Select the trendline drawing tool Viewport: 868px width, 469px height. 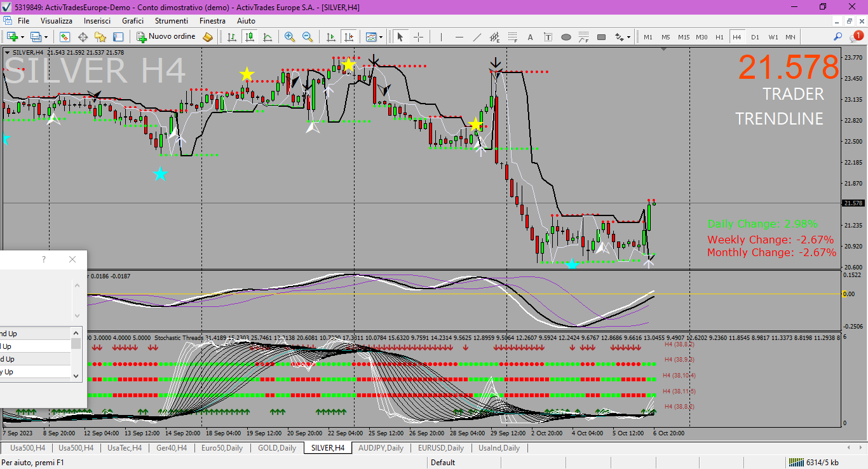click(x=477, y=37)
